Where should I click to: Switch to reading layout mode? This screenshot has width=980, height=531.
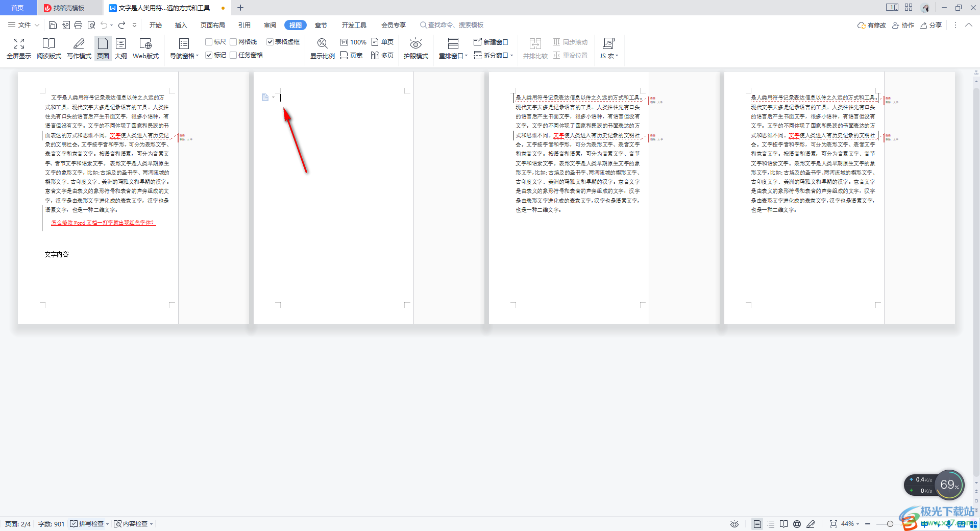point(48,49)
